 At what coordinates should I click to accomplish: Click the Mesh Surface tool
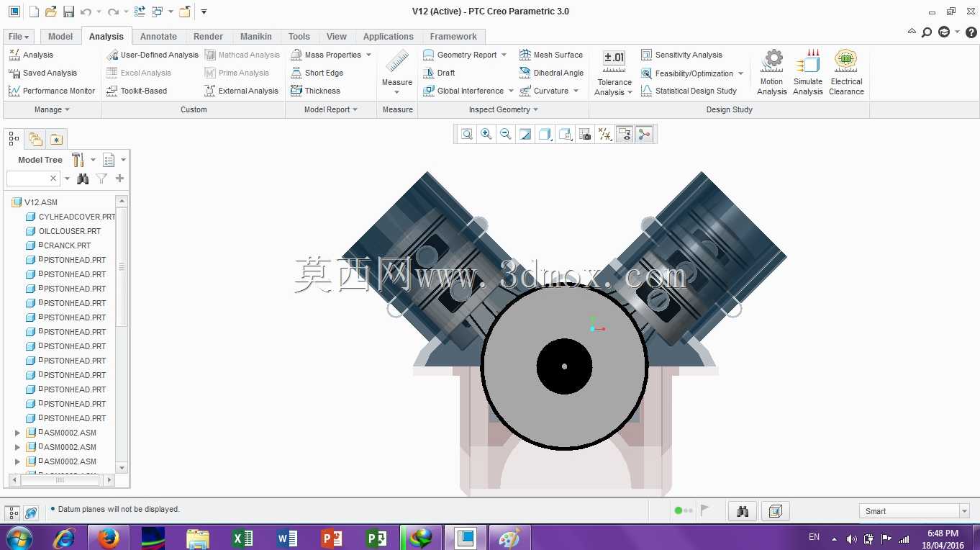click(x=551, y=55)
